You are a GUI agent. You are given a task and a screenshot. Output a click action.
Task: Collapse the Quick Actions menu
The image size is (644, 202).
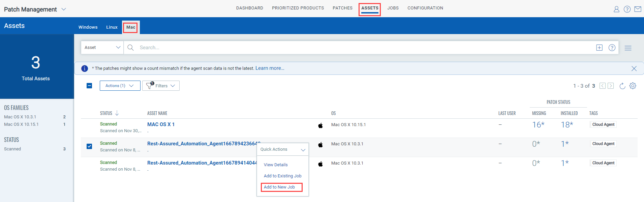[x=303, y=150]
